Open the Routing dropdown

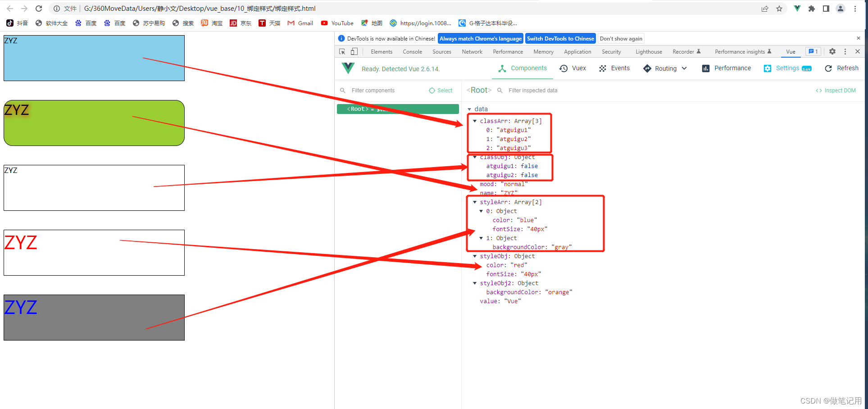[x=665, y=68]
